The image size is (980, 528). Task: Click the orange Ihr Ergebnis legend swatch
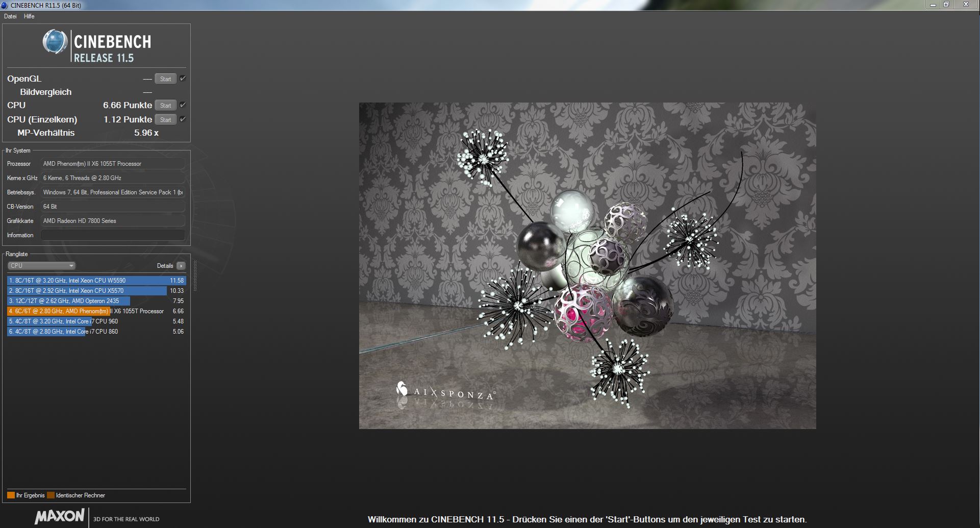(11, 495)
